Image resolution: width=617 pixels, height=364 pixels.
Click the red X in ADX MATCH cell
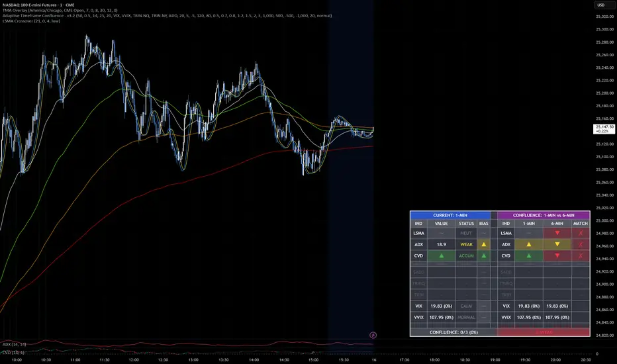tap(580, 244)
